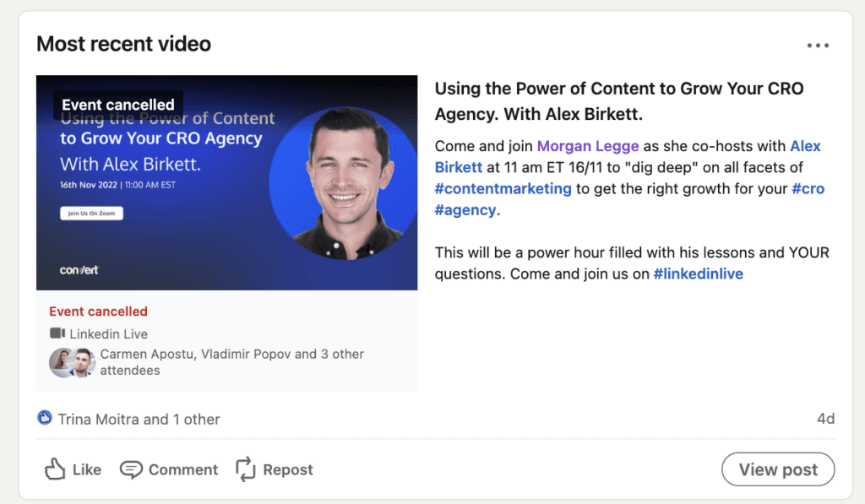Click the Most recent video heading
The image size is (865, 504).
(123, 44)
